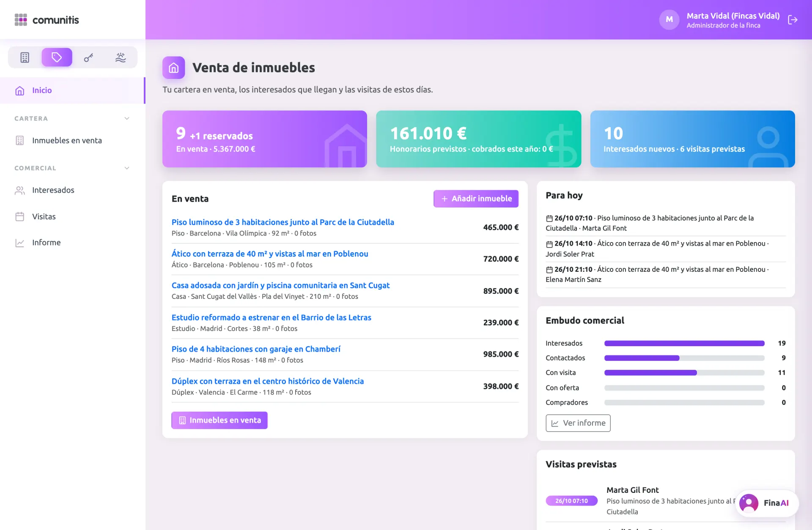The width and height of the screenshot is (812, 530).
Task: Select the price-tag sales module icon
Action: tap(57, 57)
